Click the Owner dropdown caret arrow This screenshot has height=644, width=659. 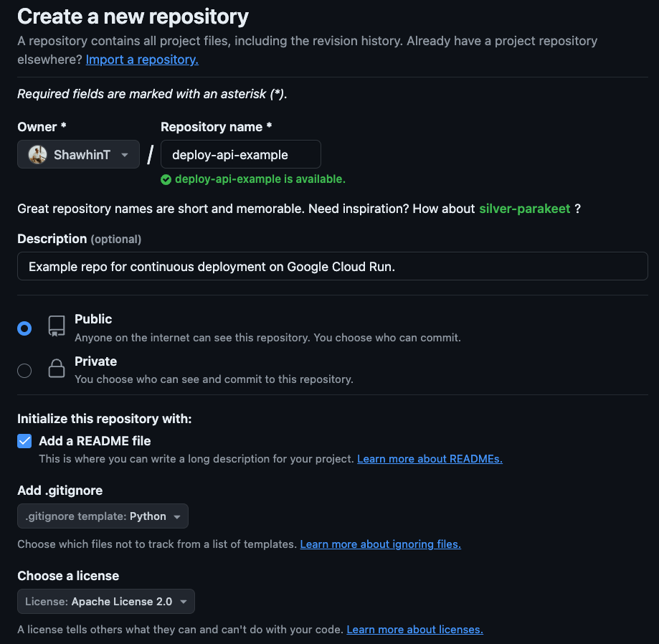(125, 155)
